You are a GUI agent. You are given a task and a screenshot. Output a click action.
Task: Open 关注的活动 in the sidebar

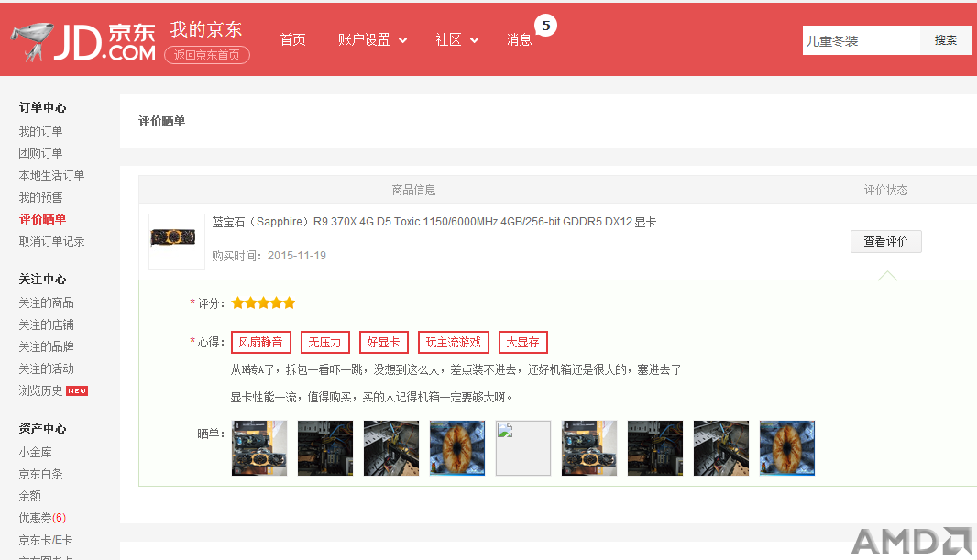pos(46,368)
